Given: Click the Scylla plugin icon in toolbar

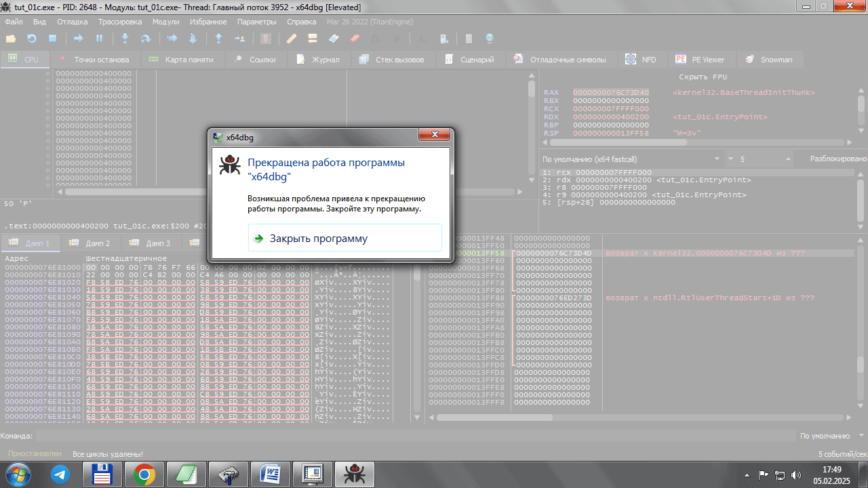Looking at the screenshot, I should coord(266,39).
